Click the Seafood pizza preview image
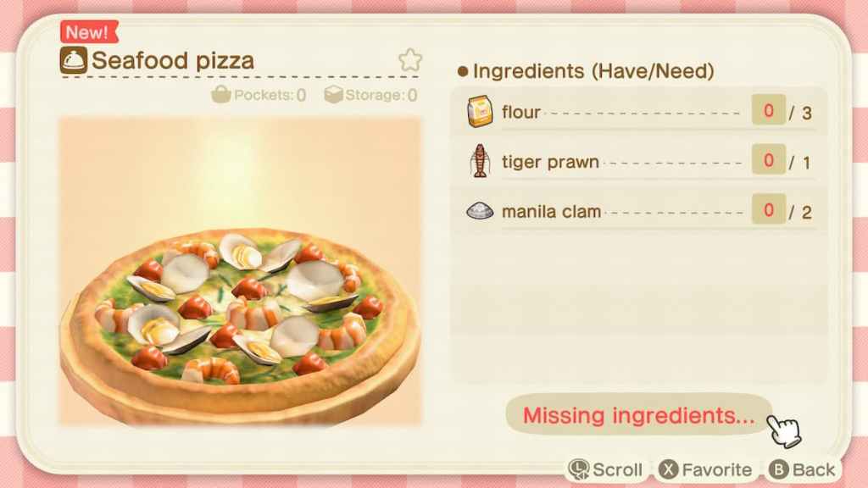Viewport: 868px width, 488px height. point(240,271)
